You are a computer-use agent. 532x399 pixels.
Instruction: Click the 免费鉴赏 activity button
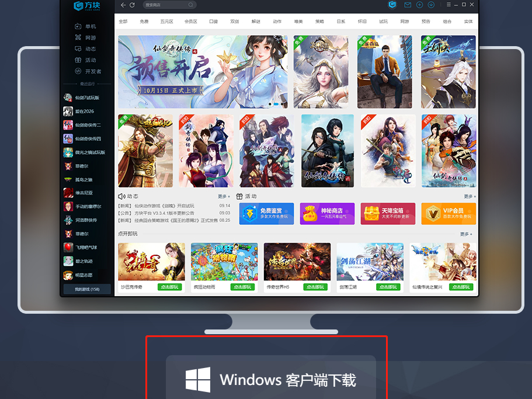tap(266, 213)
